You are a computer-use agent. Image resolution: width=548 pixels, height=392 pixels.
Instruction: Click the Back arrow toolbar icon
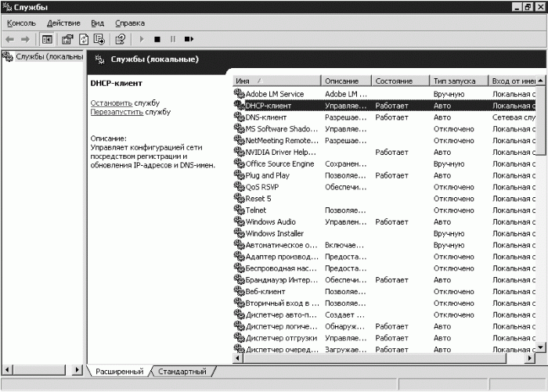click(9, 39)
